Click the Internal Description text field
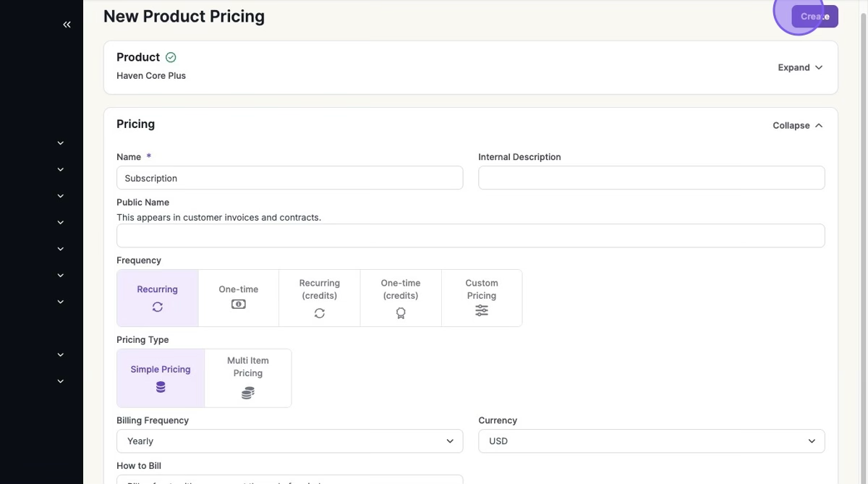The width and height of the screenshot is (868, 484). pos(651,178)
